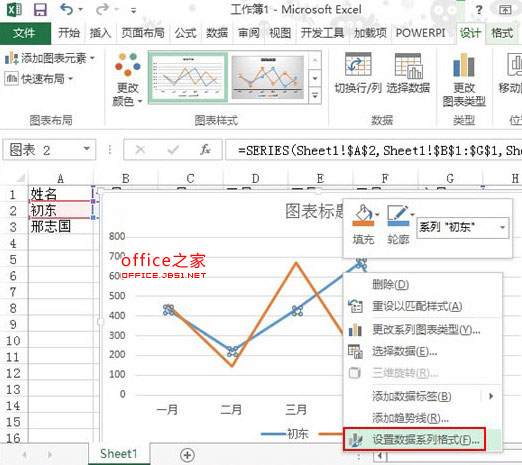Viewport: 522px width, 465px height.
Task: Open the POWERPIVOT tab
Action: 420,33
